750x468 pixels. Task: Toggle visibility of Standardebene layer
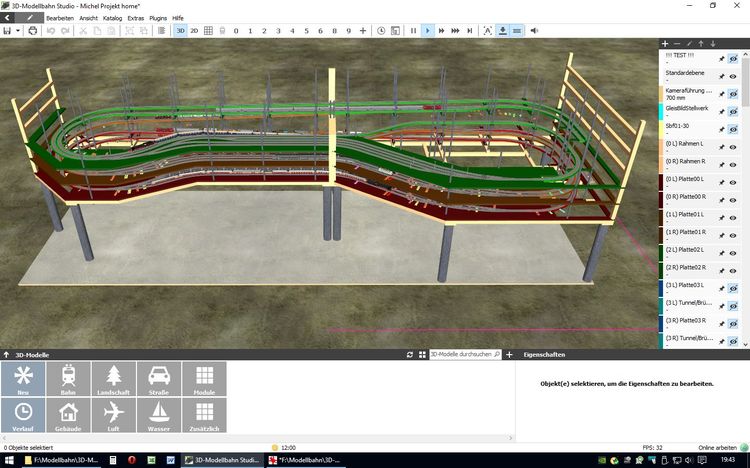click(x=732, y=76)
